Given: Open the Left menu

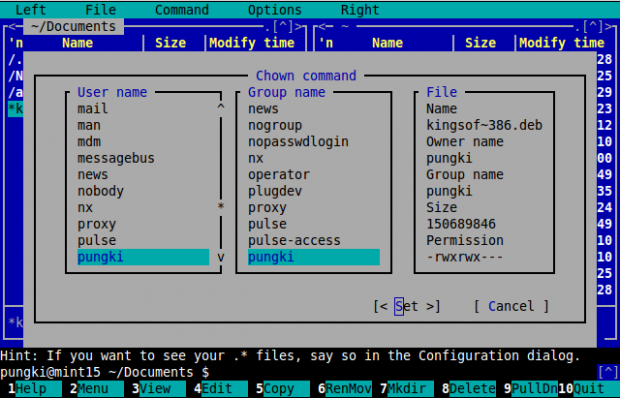Looking at the screenshot, I should tap(30, 10).
